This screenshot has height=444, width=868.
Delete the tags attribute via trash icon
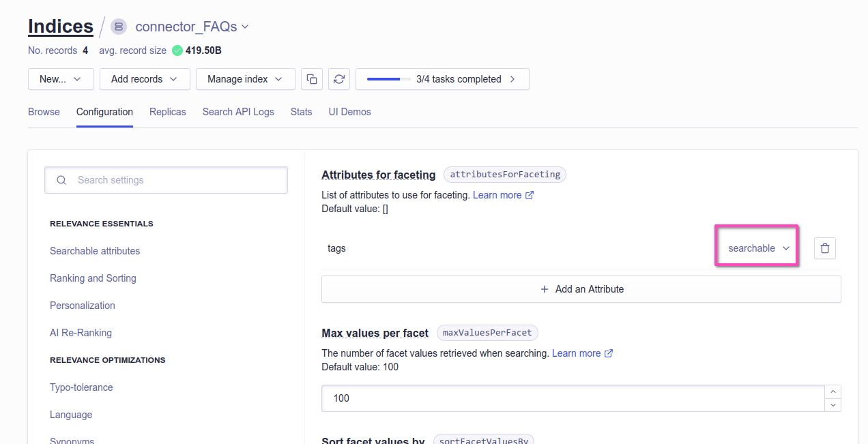click(x=825, y=248)
